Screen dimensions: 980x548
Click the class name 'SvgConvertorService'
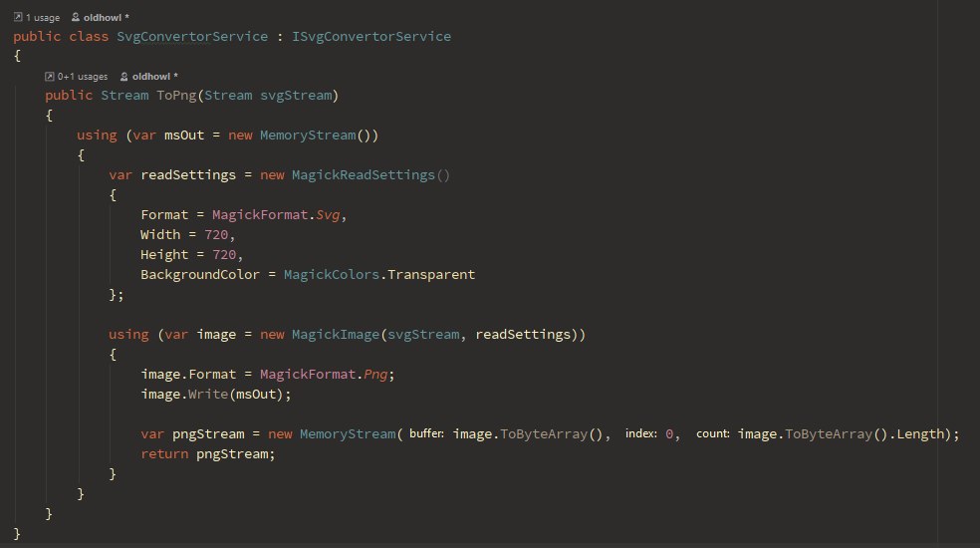click(x=192, y=36)
